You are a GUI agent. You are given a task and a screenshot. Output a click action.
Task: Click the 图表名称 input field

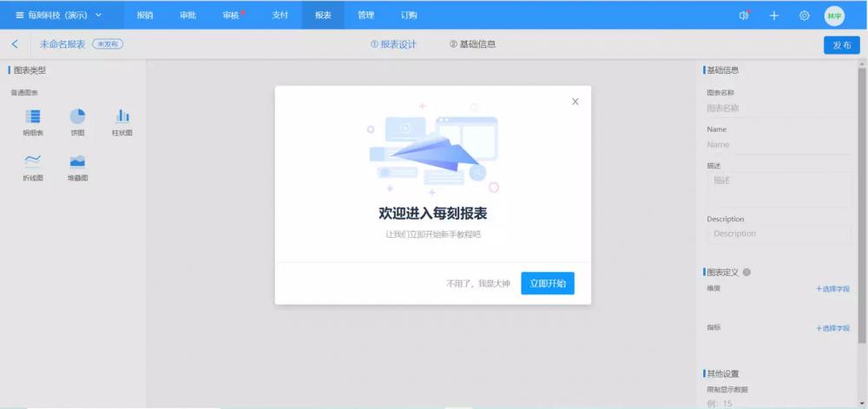click(x=777, y=109)
